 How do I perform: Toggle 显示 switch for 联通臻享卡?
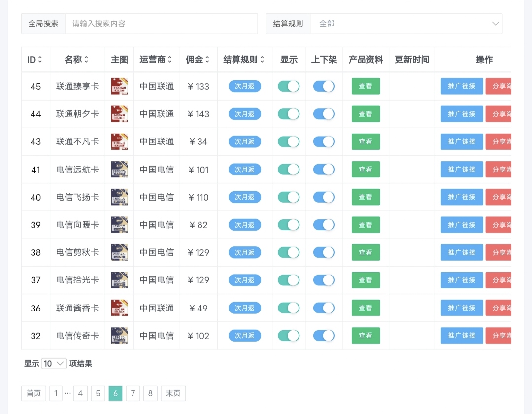289,86
